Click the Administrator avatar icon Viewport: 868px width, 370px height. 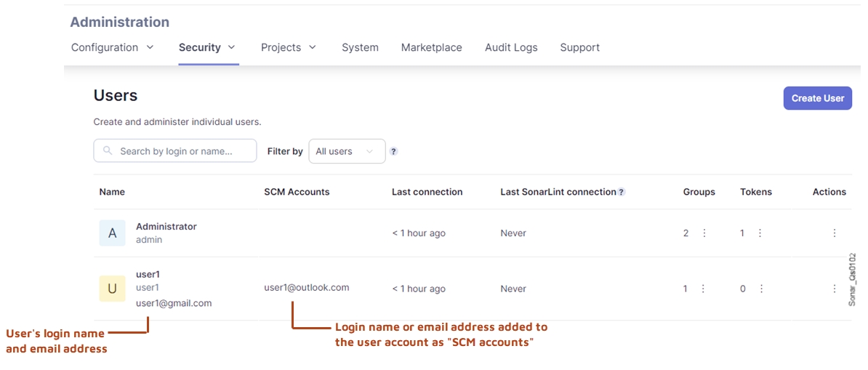click(x=112, y=233)
